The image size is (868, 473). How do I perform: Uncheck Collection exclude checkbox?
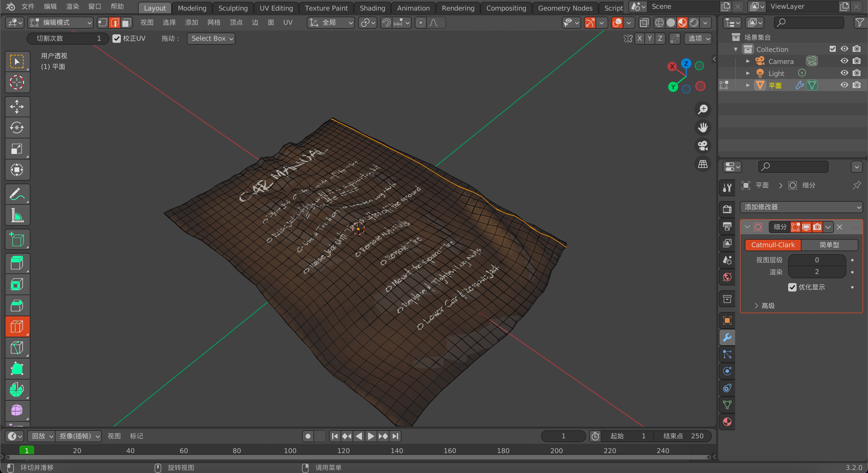(x=833, y=49)
